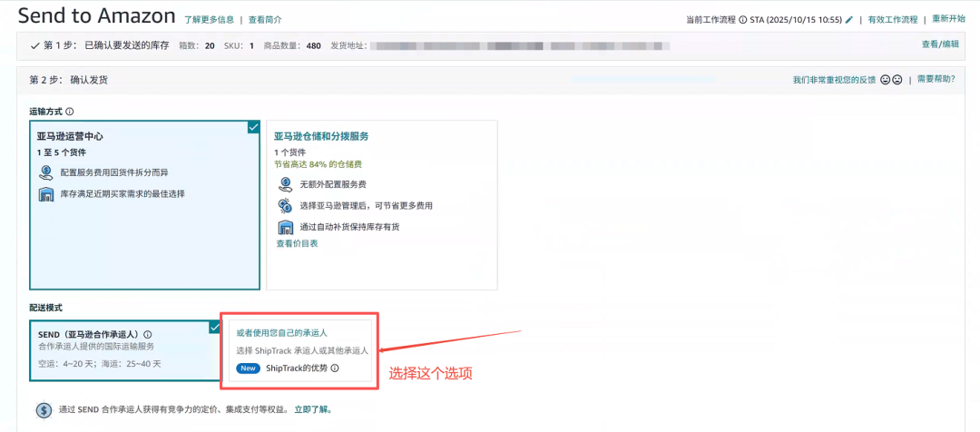
Task: Open 查看价目表 link
Action: pyautogui.click(x=297, y=243)
